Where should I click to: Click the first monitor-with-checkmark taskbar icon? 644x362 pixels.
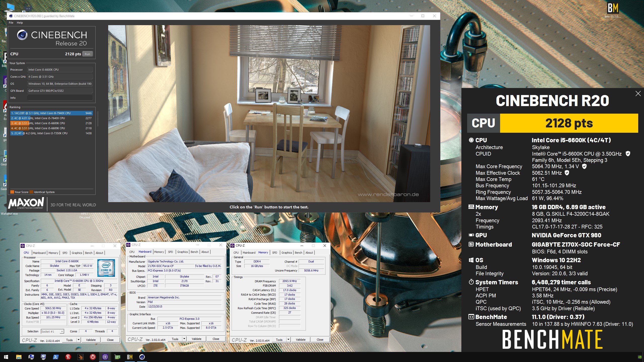click(31, 357)
